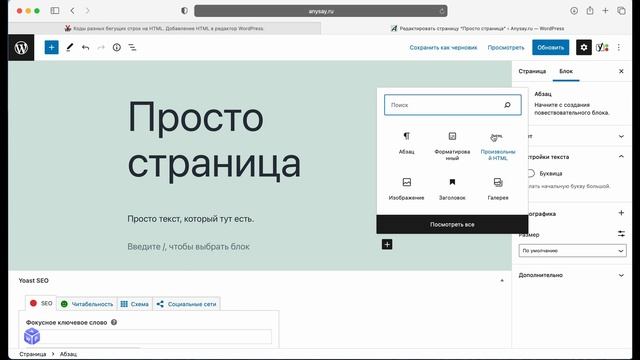Click the Обновить update button

coord(551,48)
